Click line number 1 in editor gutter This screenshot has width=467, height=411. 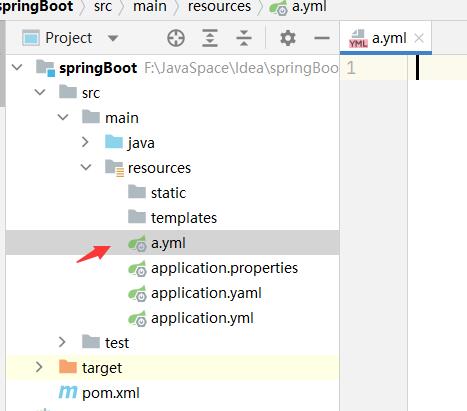351,68
